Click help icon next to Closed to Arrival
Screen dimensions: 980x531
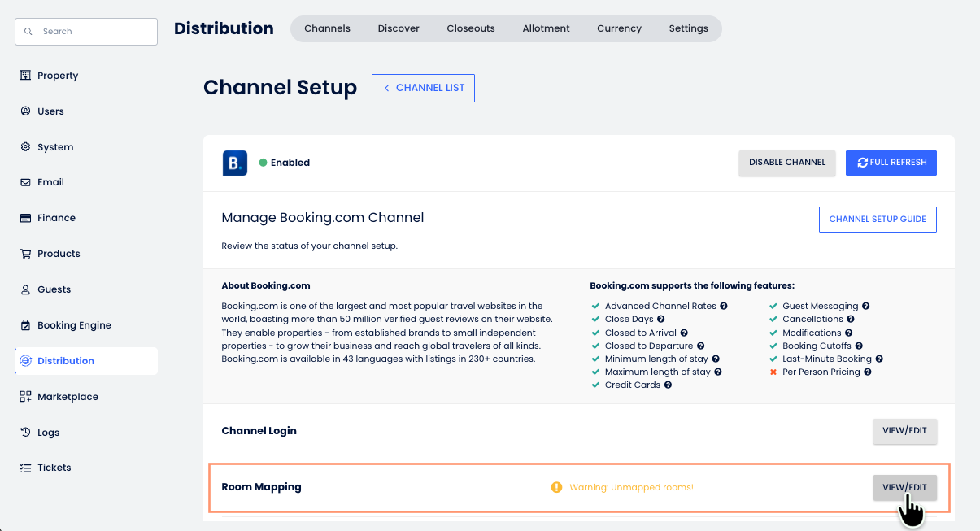pyautogui.click(x=684, y=333)
